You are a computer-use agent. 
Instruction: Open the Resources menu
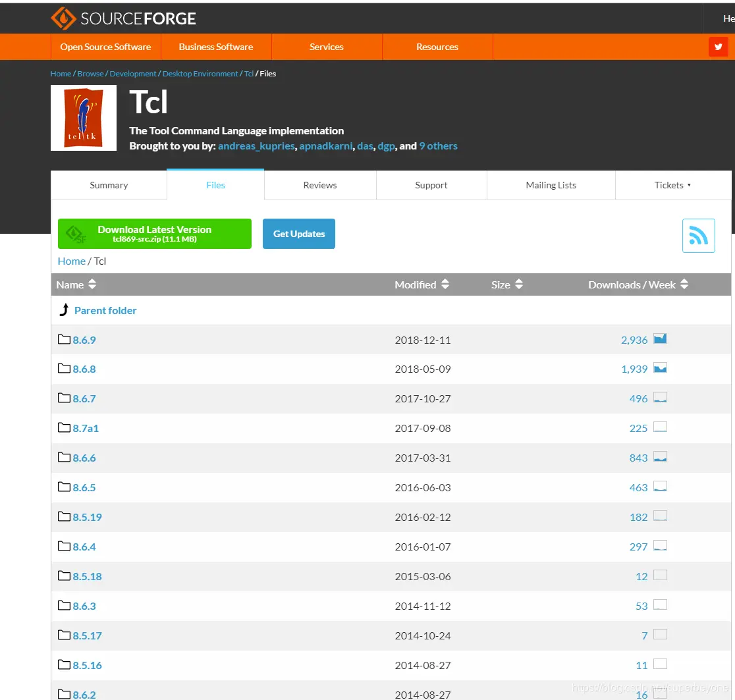(437, 47)
